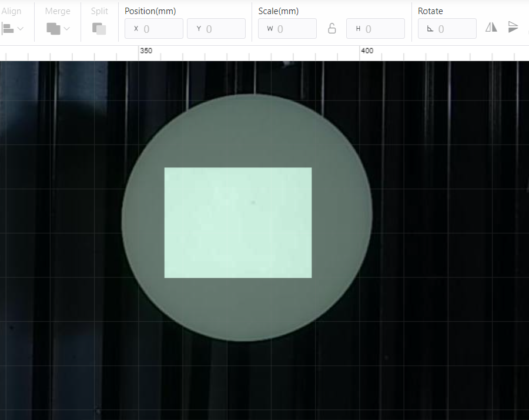Click the Rotate angle input field
Image resolution: width=529 pixels, height=420 pixels.
(447, 29)
